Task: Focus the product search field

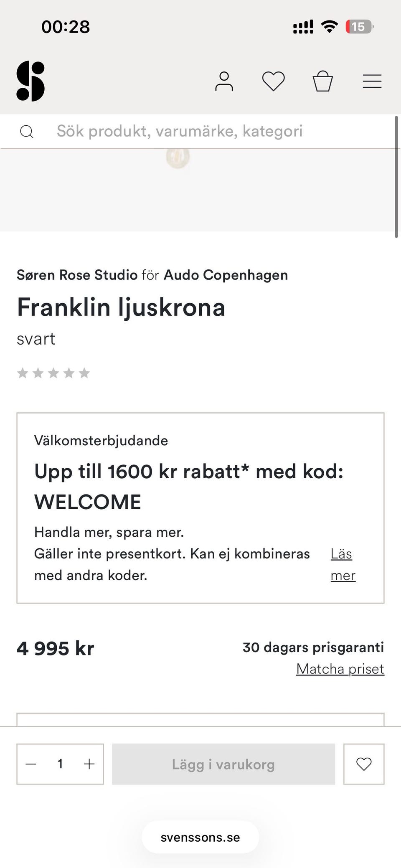Action: [200, 131]
